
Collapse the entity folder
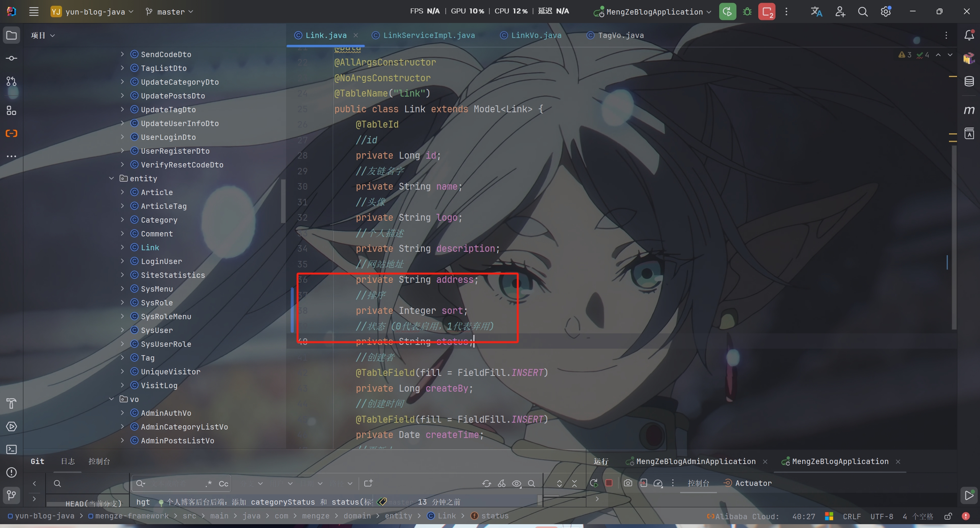coord(111,179)
